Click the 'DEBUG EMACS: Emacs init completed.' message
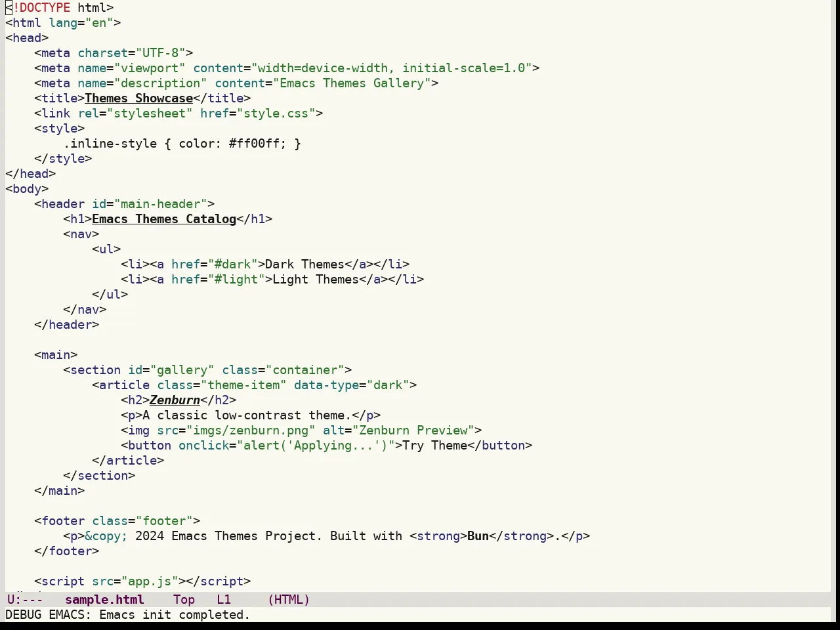The height and width of the screenshot is (630, 840). pyautogui.click(x=128, y=615)
